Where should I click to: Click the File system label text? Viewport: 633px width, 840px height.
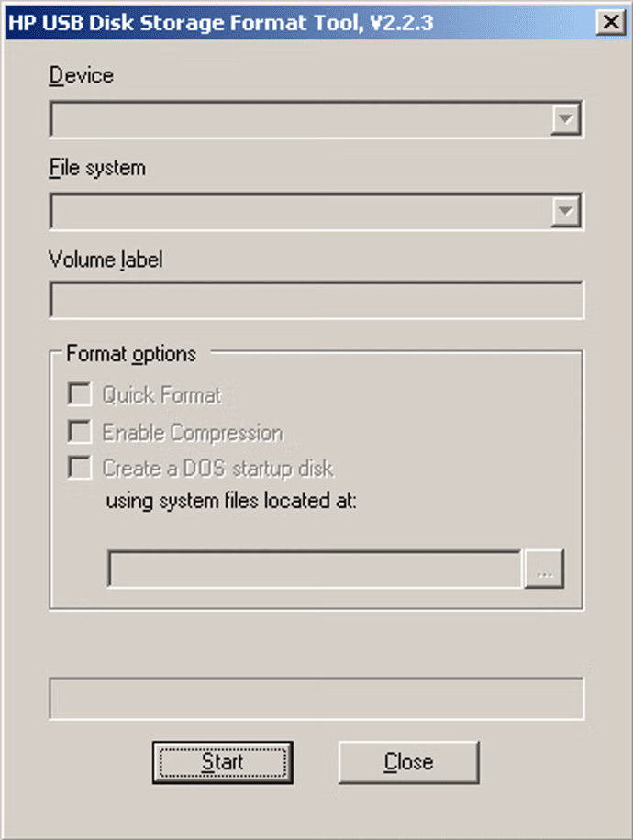[96, 169]
